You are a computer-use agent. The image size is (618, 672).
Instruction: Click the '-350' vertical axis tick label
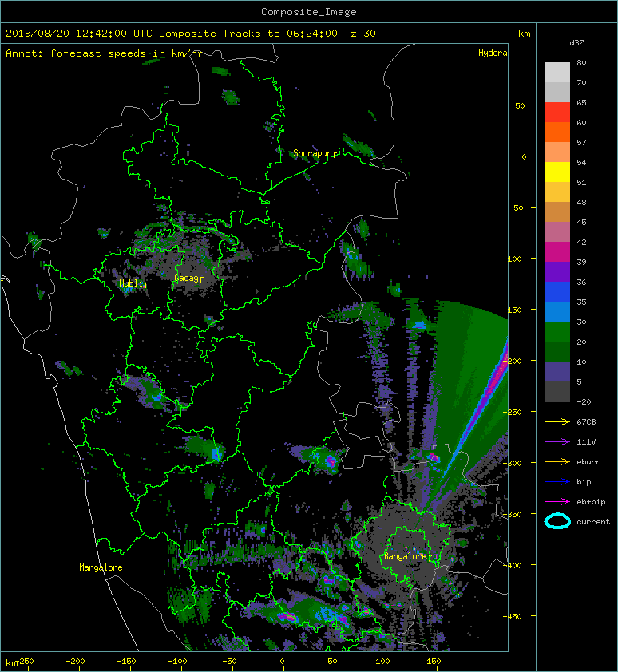click(x=512, y=514)
